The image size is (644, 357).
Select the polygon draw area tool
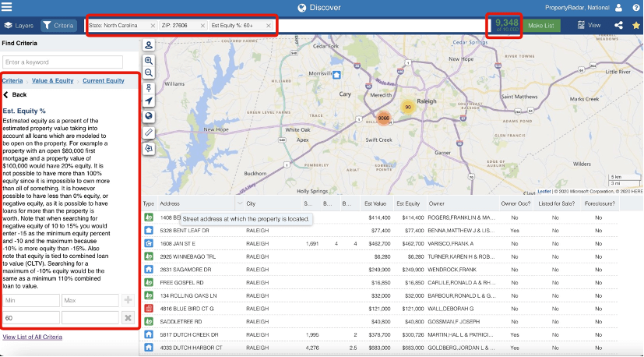[149, 148]
